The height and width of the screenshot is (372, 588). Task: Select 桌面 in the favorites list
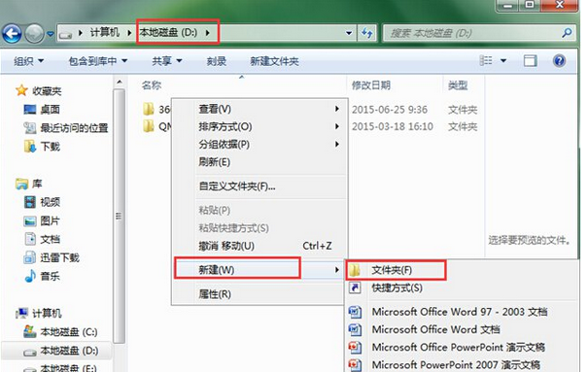[42, 110]
